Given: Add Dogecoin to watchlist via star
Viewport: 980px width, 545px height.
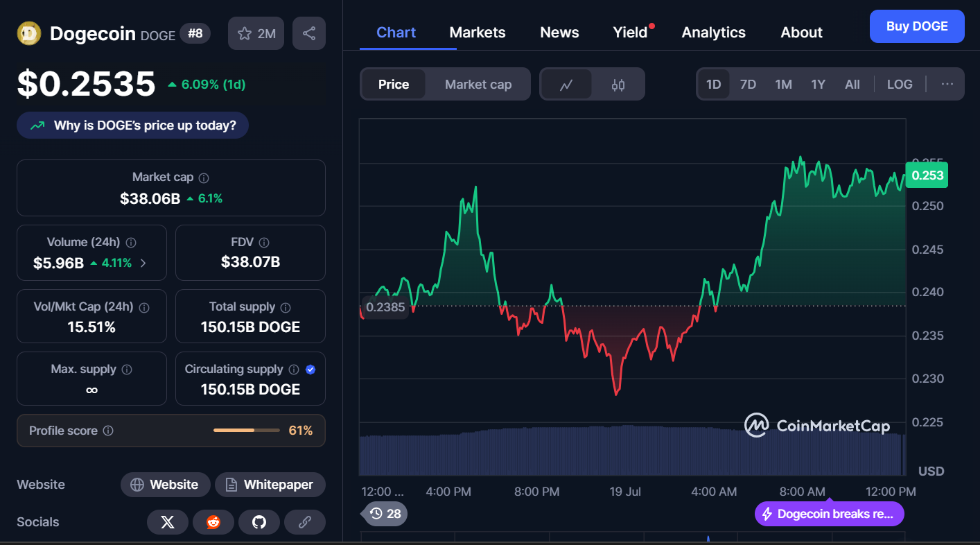Looking at the screenshot, I should click(245, 33).
